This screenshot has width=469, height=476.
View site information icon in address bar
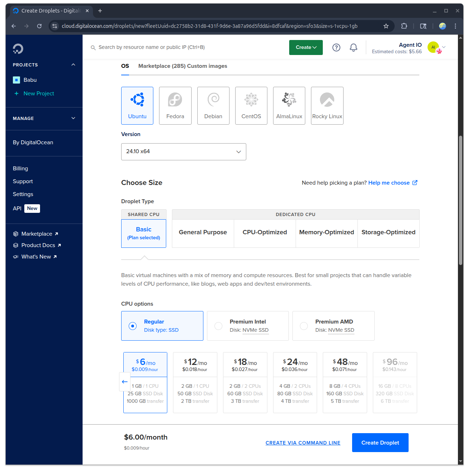[55, 26]
